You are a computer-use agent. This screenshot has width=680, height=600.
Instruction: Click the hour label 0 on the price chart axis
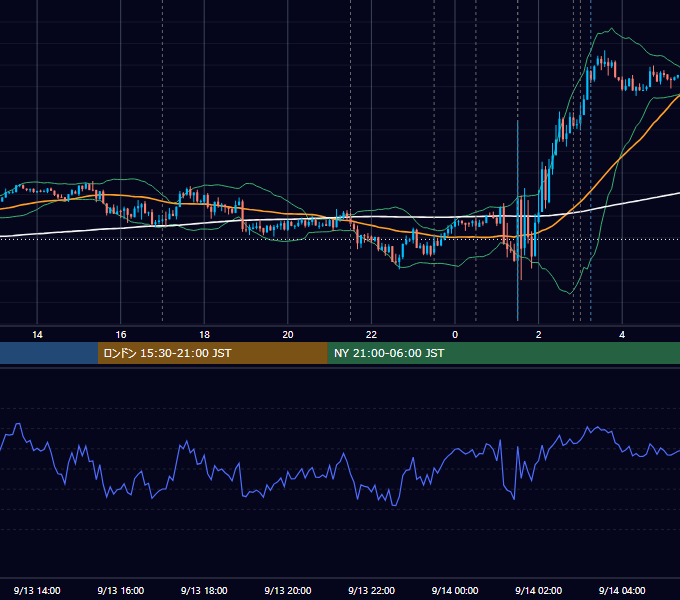tap(455, 335)
